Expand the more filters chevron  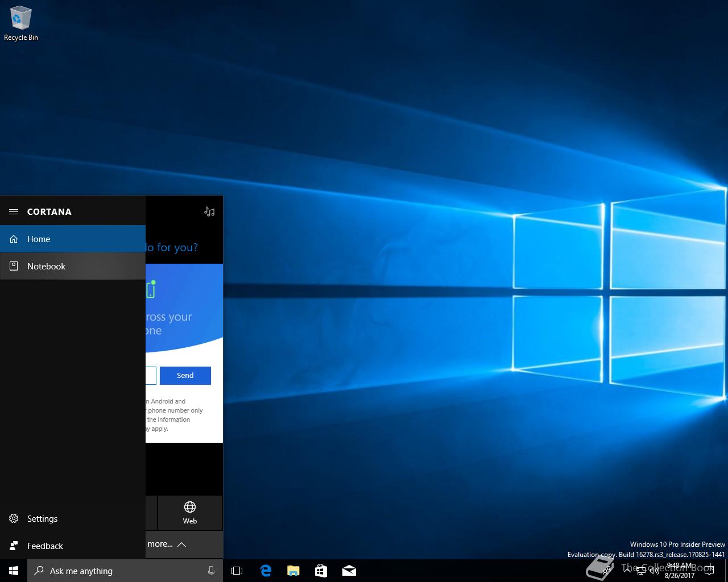182,544
